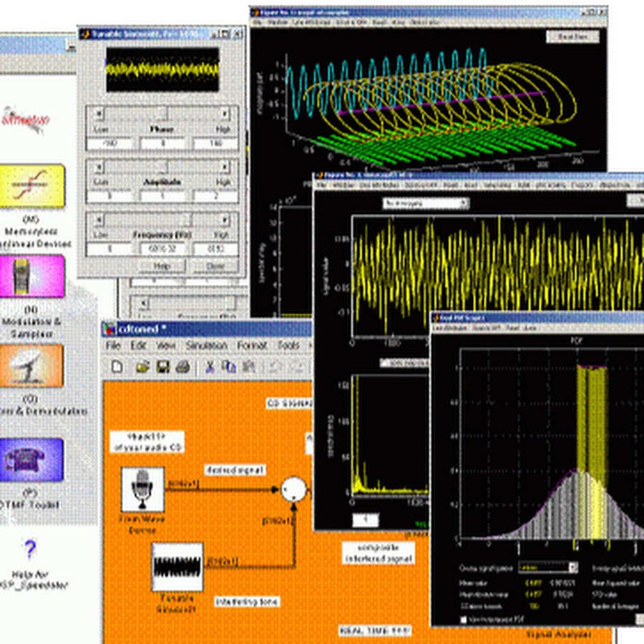The image size is (644, 644).
Task: Click the Frequency High value field
Action: click(215, 249)
